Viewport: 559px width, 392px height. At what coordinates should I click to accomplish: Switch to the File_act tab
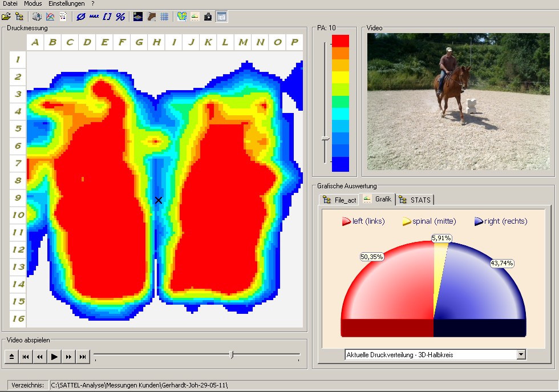tap(340, 200)
